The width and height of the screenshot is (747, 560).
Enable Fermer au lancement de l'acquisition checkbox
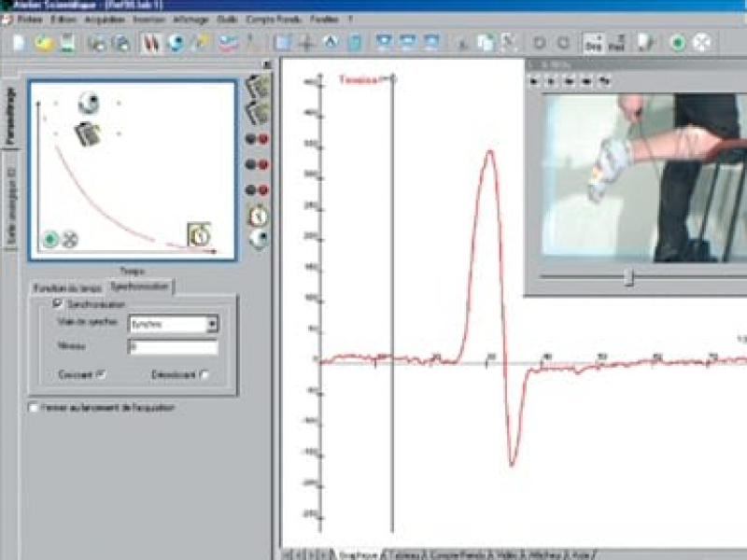click(35, 408)
